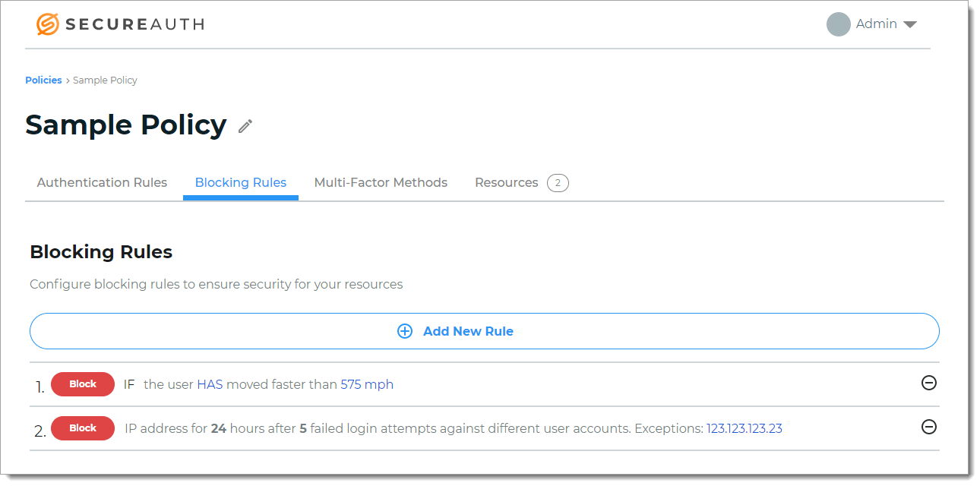Screen dimensions: 980x486
Task: Click the HAS condition link
Action: (x=210, y=384)
